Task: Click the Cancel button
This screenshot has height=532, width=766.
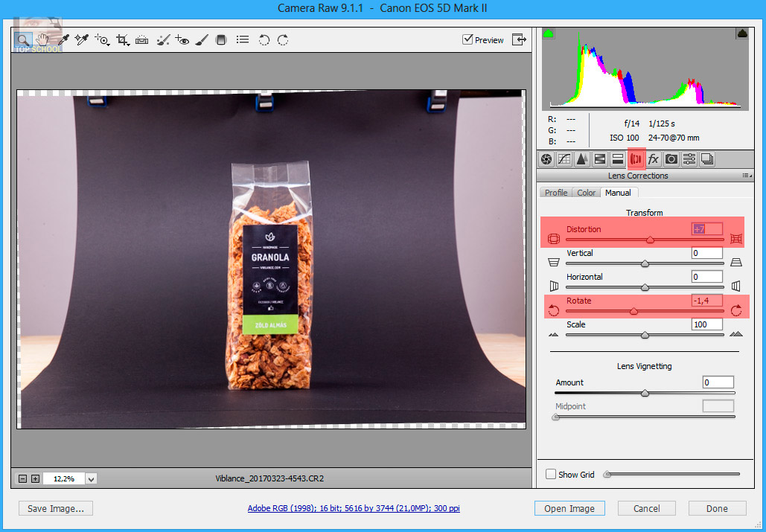Action: point(646,509)
